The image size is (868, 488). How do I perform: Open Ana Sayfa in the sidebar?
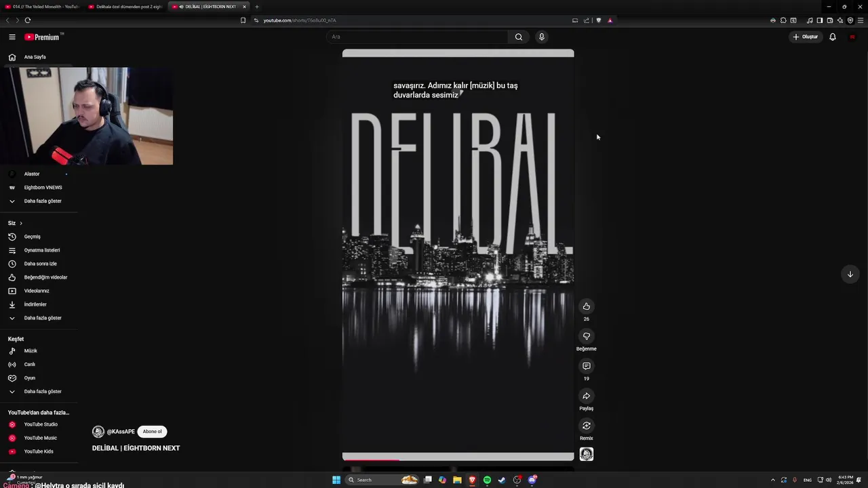(x=35, y=57)
